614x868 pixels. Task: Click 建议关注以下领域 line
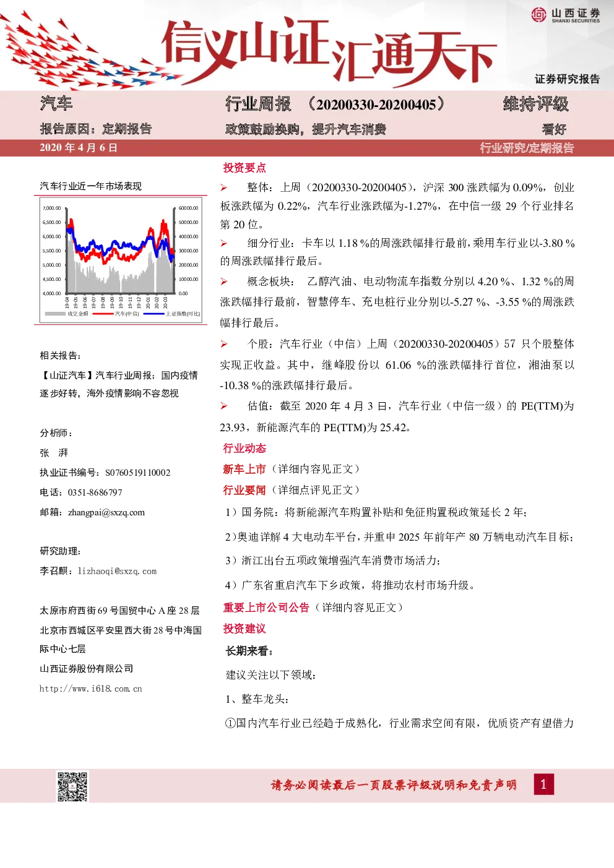[x=271, y=675]
